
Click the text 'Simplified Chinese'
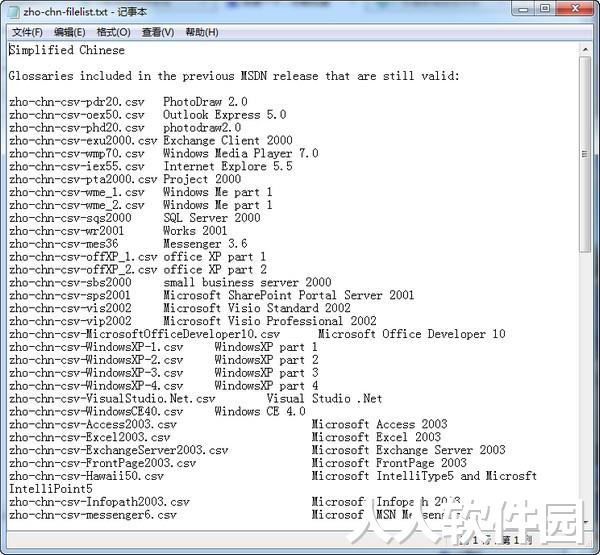(67, 50)
